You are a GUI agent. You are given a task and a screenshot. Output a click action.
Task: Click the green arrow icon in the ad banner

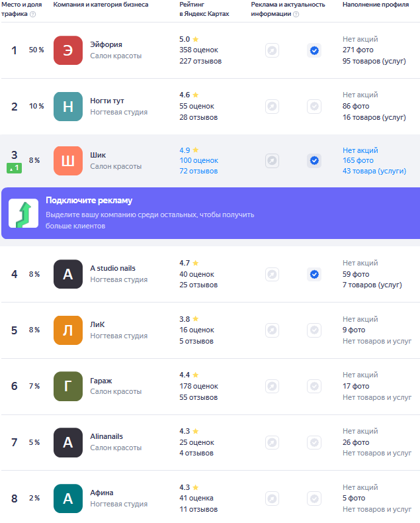tap(23, 213)
